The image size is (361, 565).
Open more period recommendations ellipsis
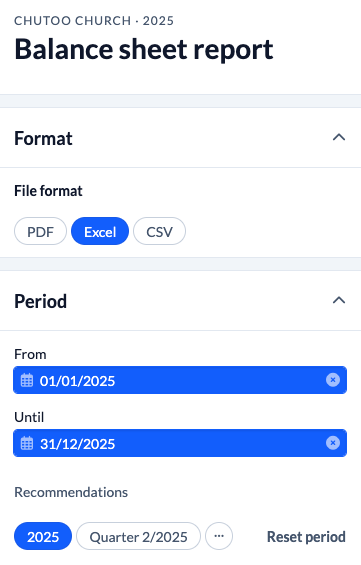click(x=219, y=536)
